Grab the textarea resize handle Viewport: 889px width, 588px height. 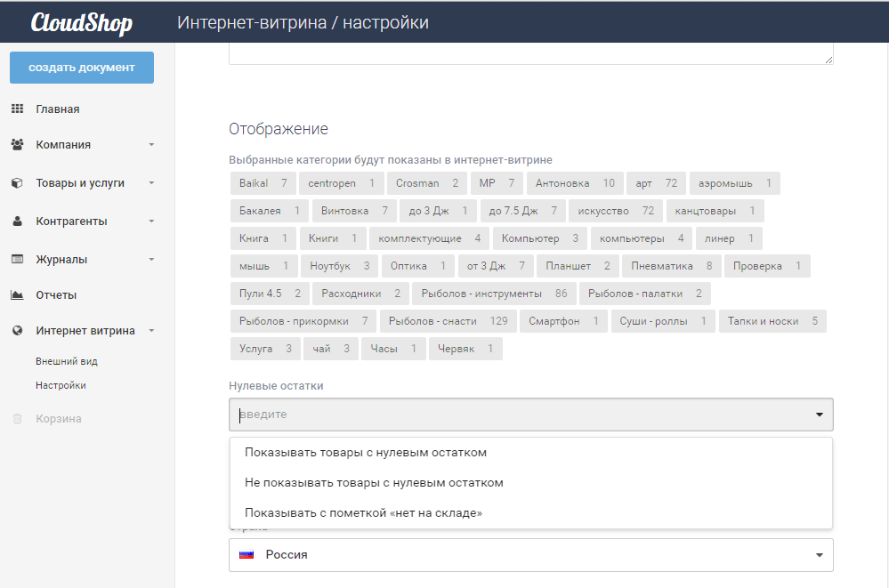click(828, 59)
